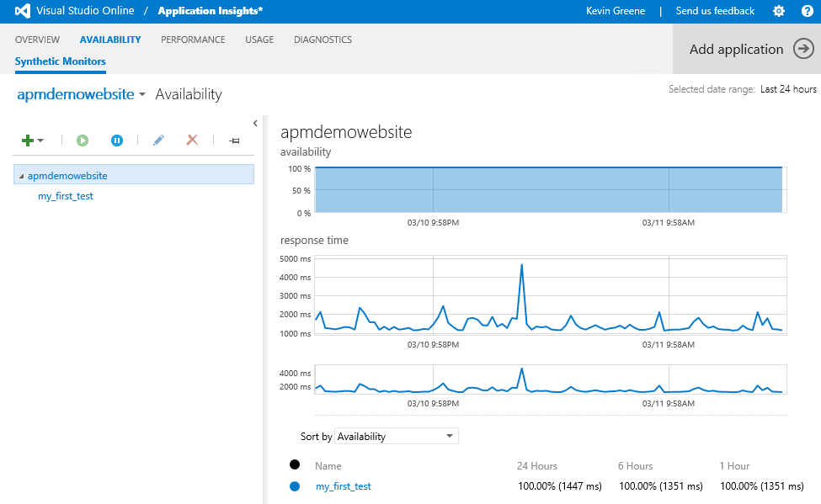This screenshot has height=504, width=821.
Task: Open the Send us feedback link
Action: [715, 10]
